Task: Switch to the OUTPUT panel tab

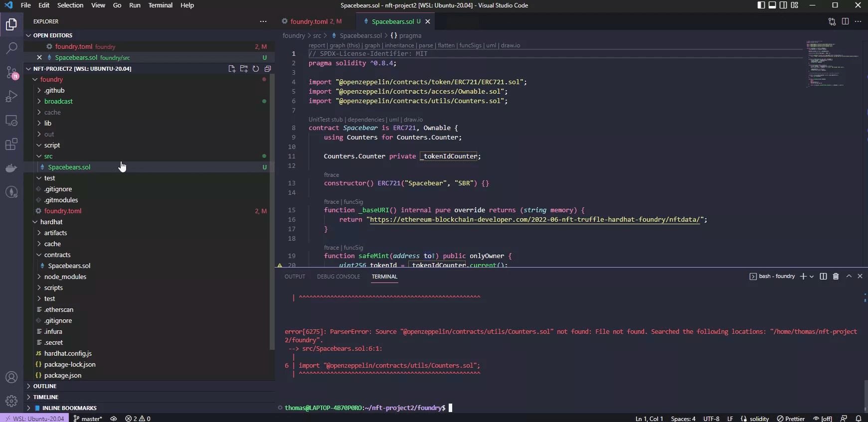Action: (295, 277)
